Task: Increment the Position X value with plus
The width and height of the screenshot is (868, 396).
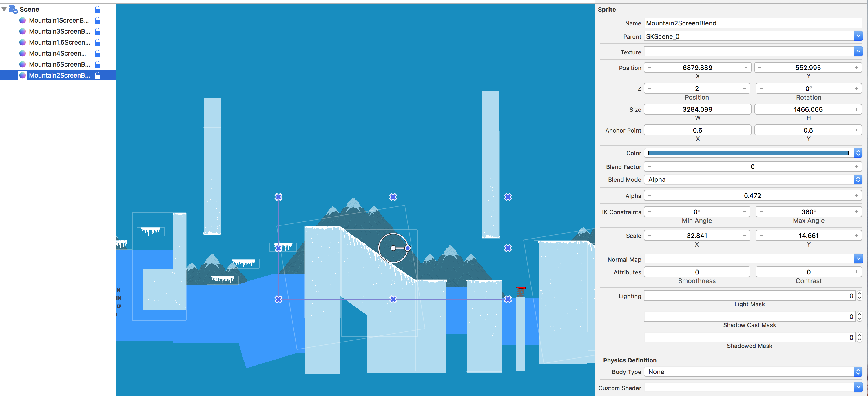Action: coord(746,68)
